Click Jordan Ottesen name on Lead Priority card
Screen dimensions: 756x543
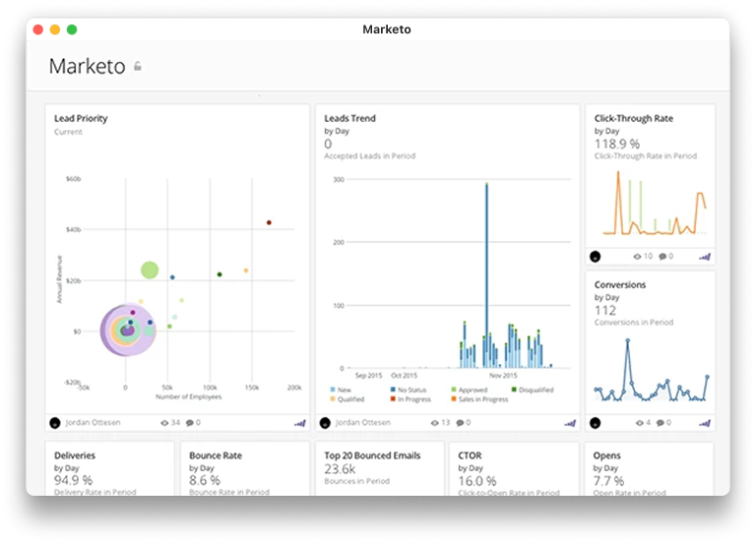[x=93, y=423]
